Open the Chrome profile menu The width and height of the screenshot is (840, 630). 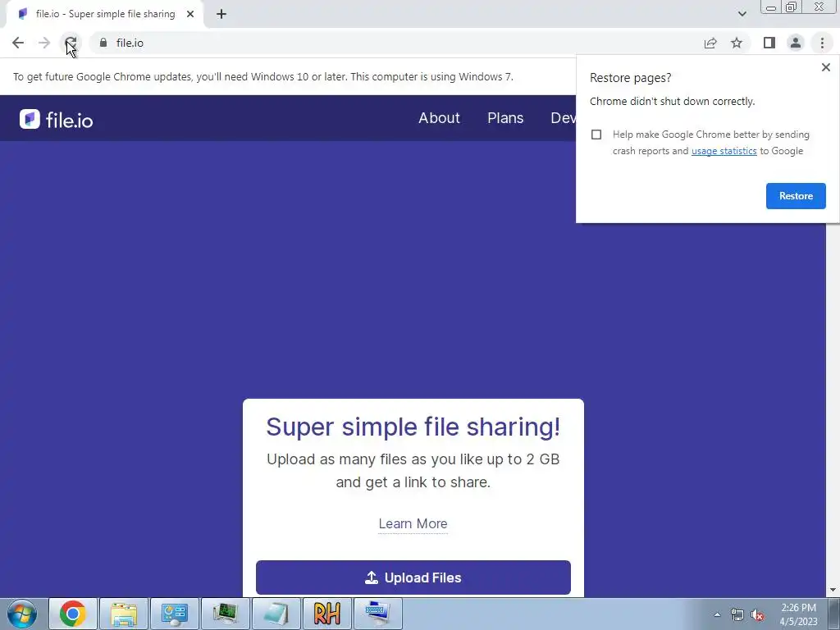pos(796,43)
